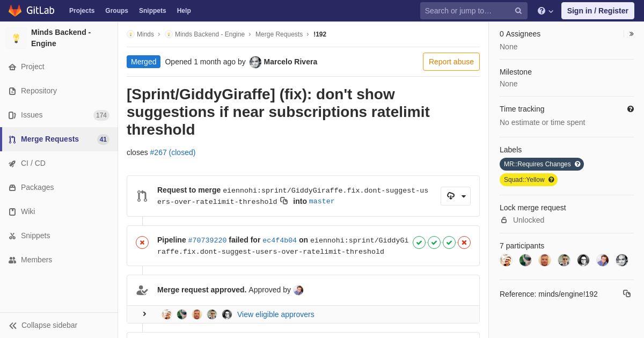
Task: Open the failed final pipeline stage icon
Action: pyautogui.click(x=464, y=243)
